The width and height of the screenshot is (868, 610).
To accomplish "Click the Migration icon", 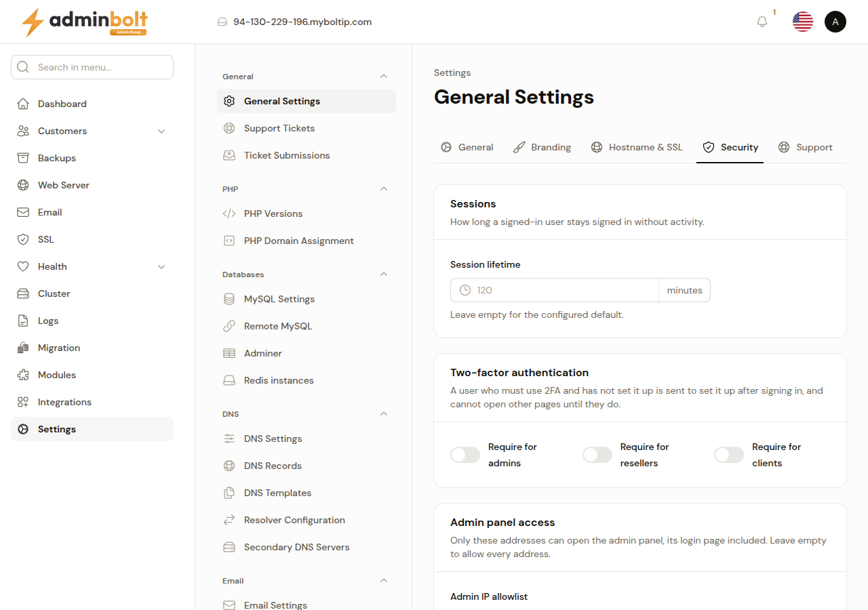I will (x=23, y=348).
